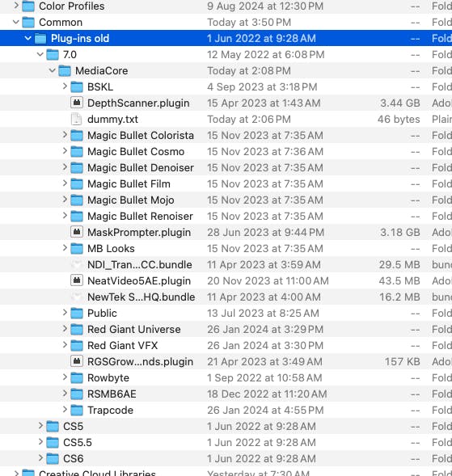
Task: Click the NewTek S...HQ.bundle icon
Action: [x=77, y=297]
